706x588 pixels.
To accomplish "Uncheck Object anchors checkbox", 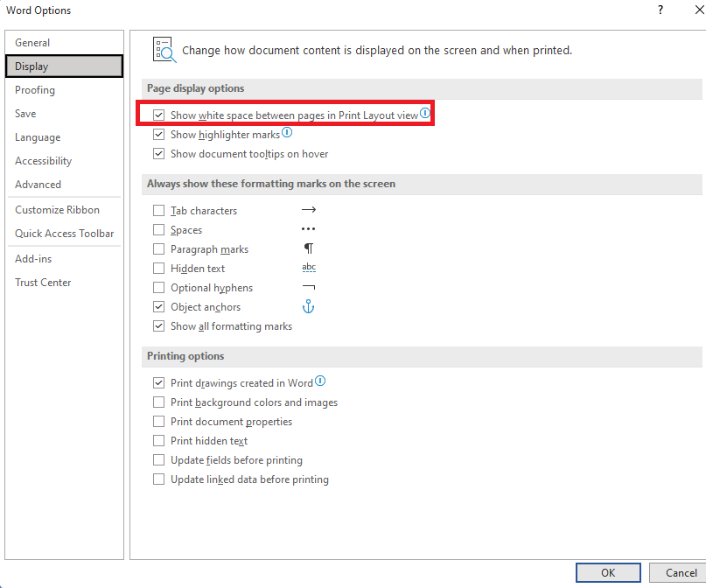I will click(158, 307).
